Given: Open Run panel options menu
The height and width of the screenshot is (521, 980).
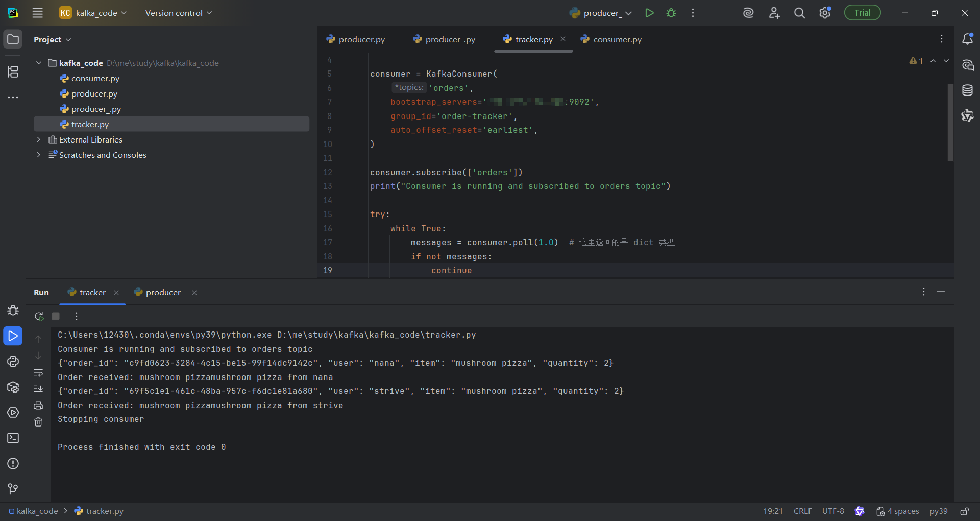Looking at the screenshot, I should pos(924,292).
